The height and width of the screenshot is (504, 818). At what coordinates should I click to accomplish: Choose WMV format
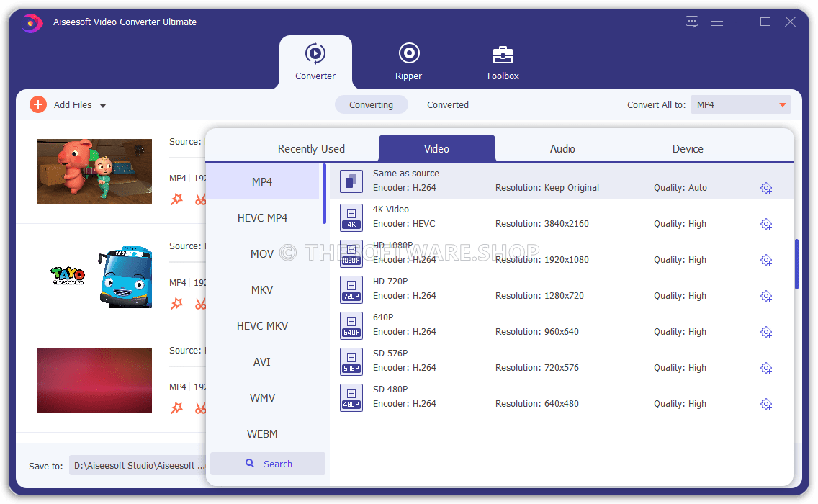pyautogui.click(x=262, y=397)
